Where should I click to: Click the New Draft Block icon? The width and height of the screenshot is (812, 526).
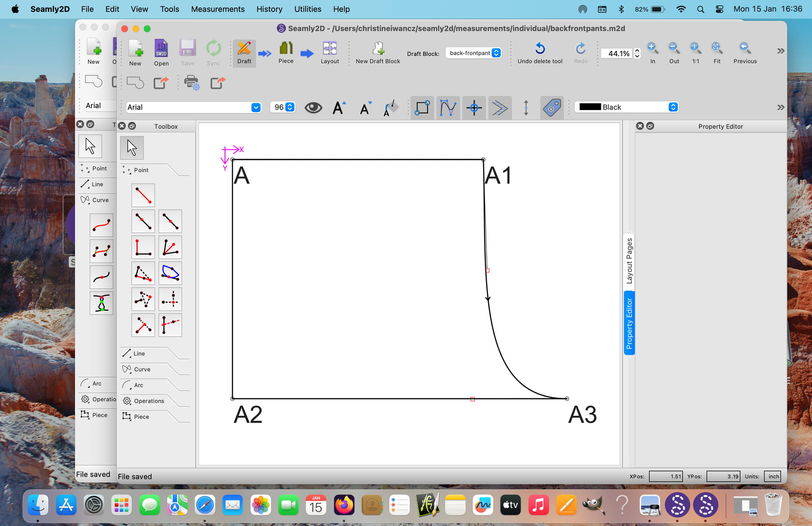[378, 49]
